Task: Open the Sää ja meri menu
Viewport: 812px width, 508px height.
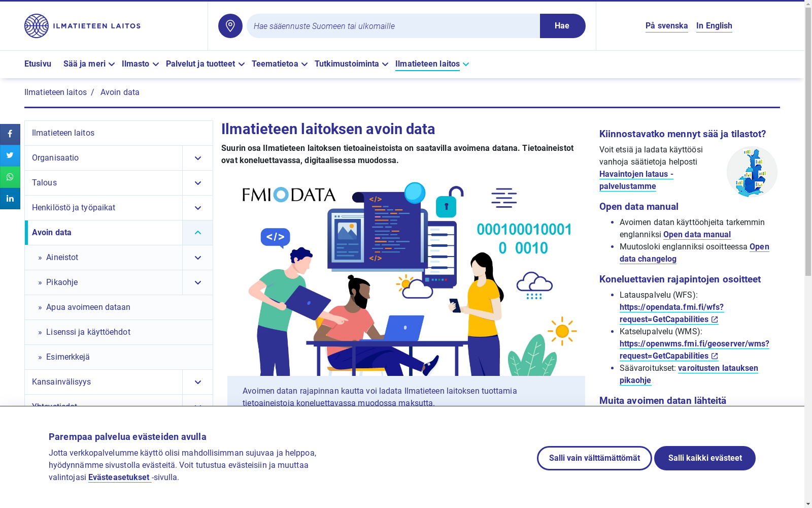Action: (84, 64)
